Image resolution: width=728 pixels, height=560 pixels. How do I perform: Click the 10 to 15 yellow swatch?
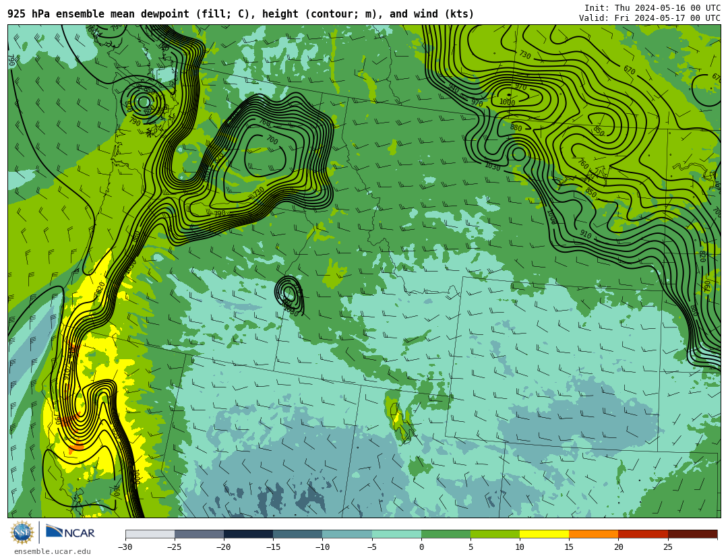(544, 534)
